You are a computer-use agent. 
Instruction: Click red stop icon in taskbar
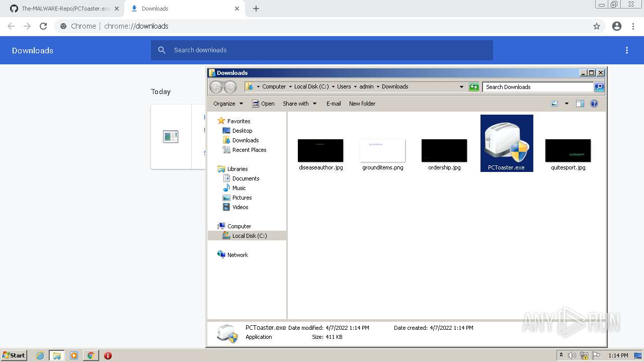coord(108,355)
